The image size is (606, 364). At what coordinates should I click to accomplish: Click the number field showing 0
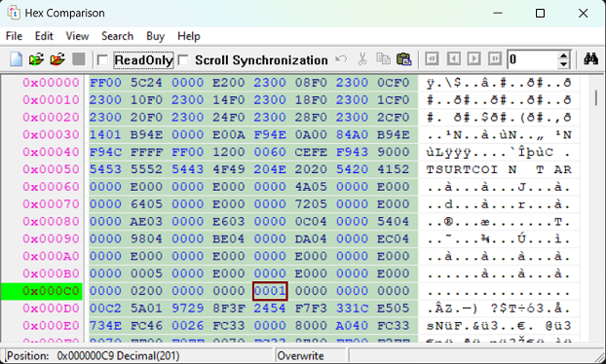(533, 59)
